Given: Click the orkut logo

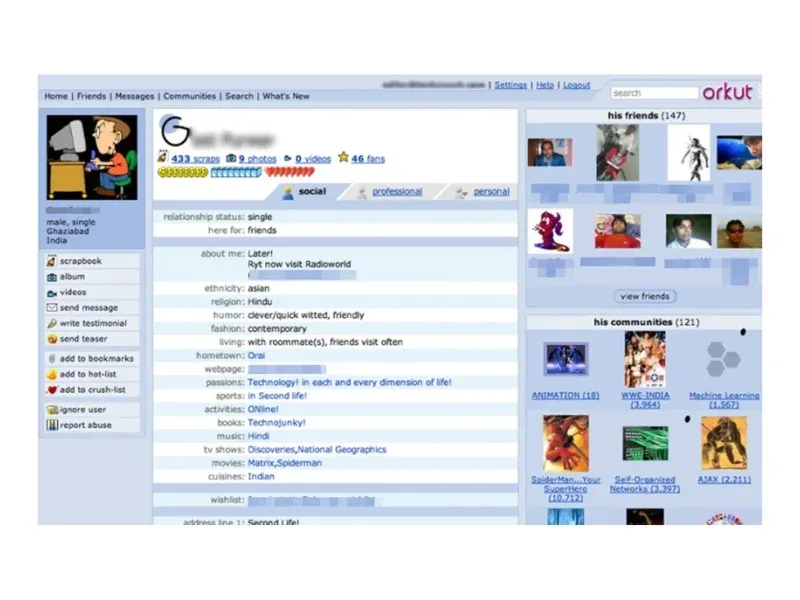Looking at the screenshot, I should pyautogui.click(x=727, y=92).
